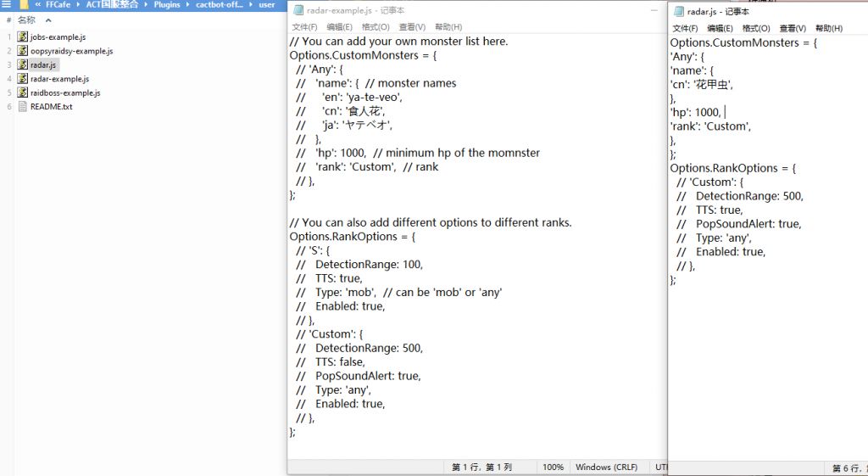
Task: Select the oopsyraidsy-example.js file name
Action: click(71, 51)
